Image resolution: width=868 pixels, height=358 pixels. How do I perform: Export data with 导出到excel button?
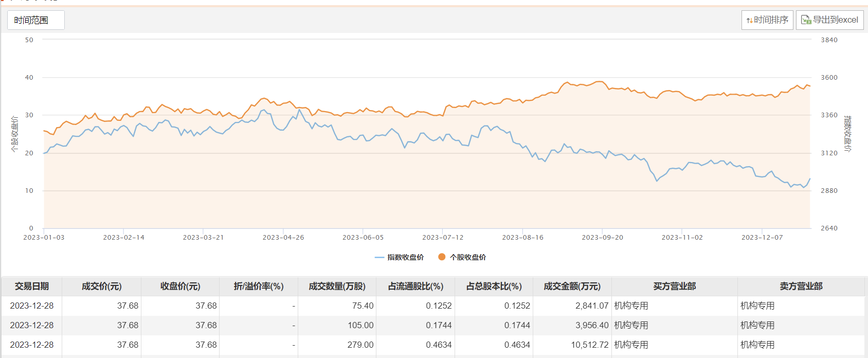point(829,20)
